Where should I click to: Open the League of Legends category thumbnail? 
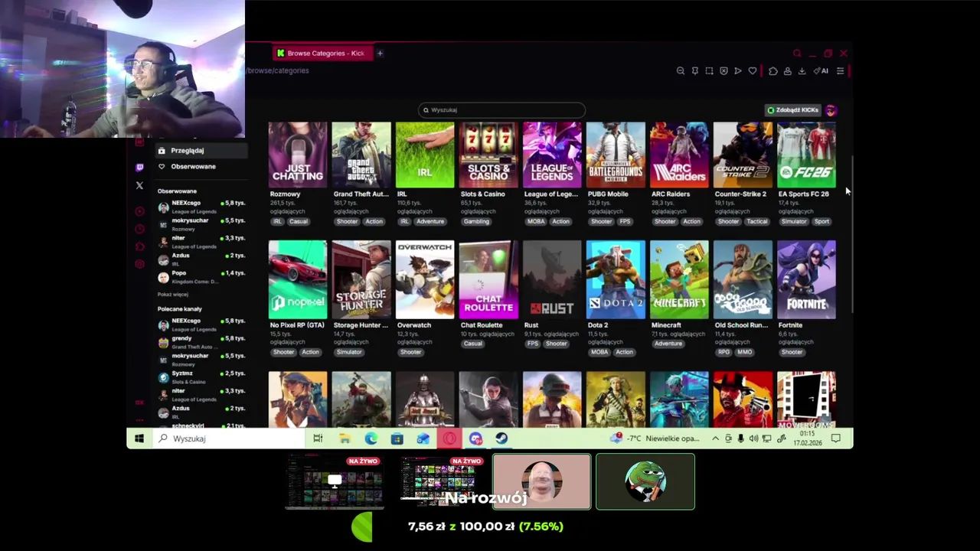(x=552, y=155)
